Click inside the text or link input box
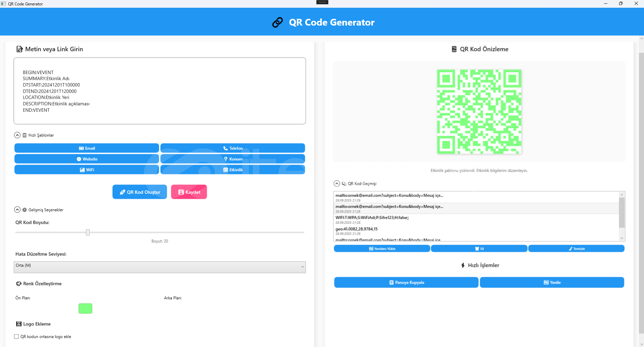 tap(160, 91)
